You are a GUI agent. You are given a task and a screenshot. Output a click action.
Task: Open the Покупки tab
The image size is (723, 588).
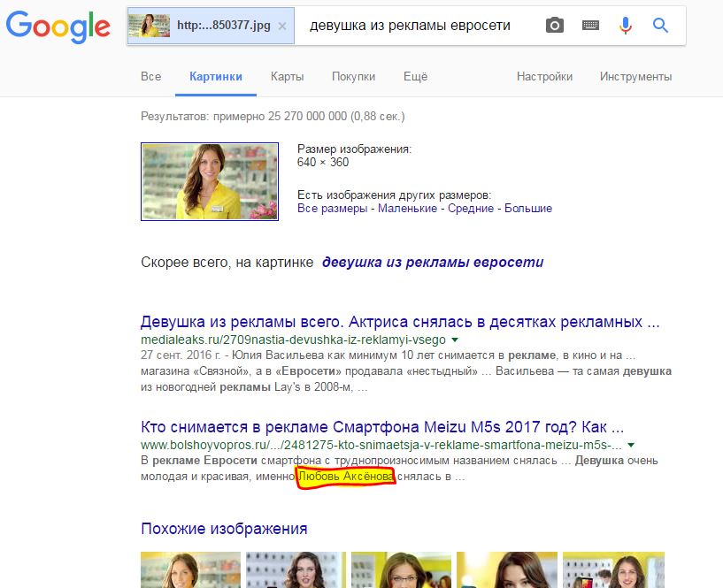pos(354,77)
